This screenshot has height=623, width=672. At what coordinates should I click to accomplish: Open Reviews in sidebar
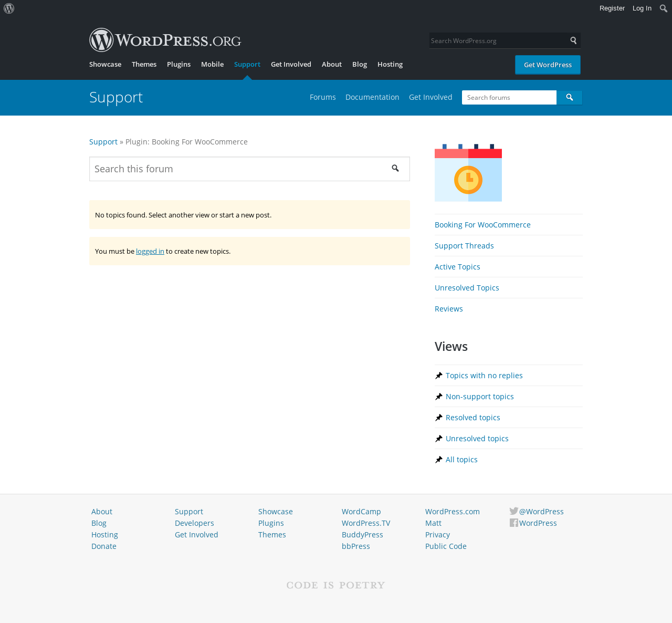tap(449, 309)
